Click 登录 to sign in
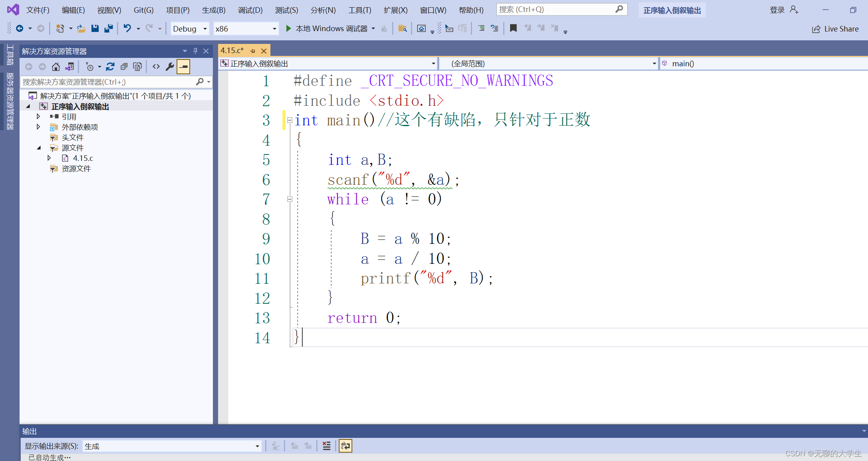868x461 pixels. click(x=777, y=10)
